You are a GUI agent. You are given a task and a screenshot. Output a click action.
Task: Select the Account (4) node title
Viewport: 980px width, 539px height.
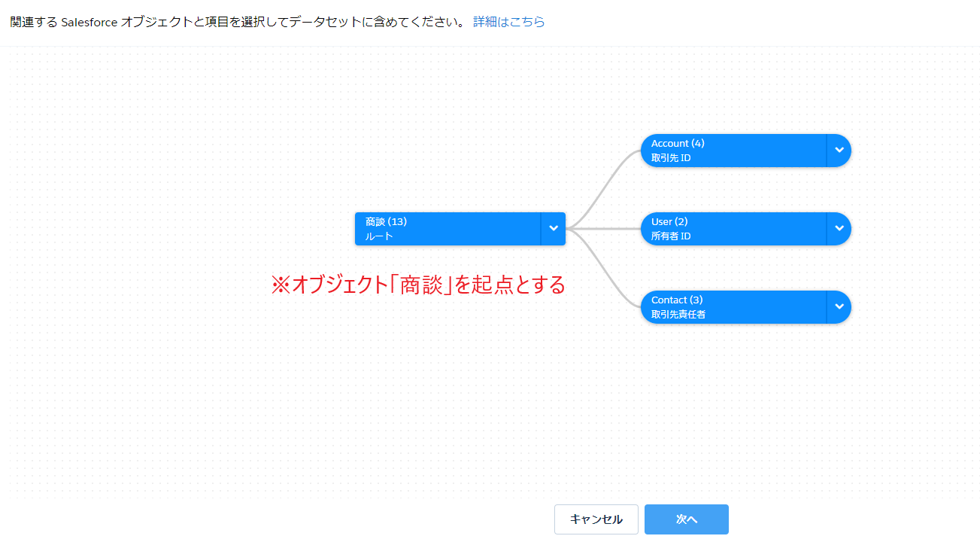tap(678, 143)
